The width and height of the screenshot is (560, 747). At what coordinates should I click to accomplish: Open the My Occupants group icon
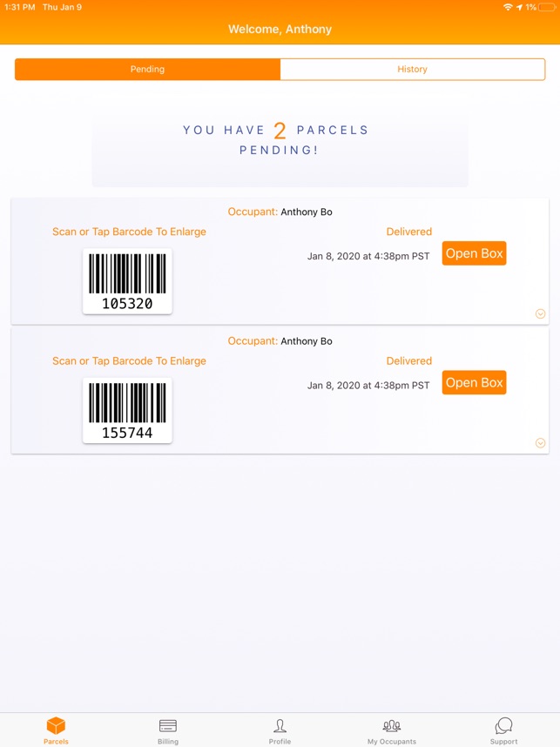point(392,726)
